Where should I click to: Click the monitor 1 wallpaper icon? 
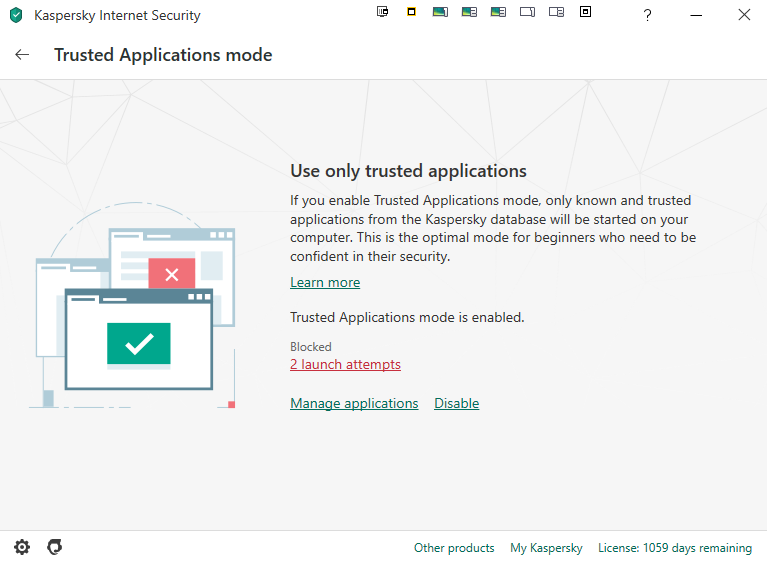tap(440, 12)
